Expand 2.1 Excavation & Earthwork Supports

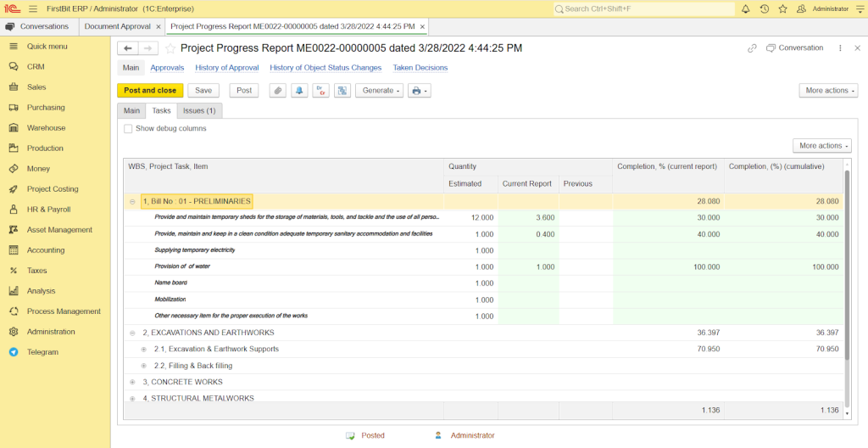[143, 350]
